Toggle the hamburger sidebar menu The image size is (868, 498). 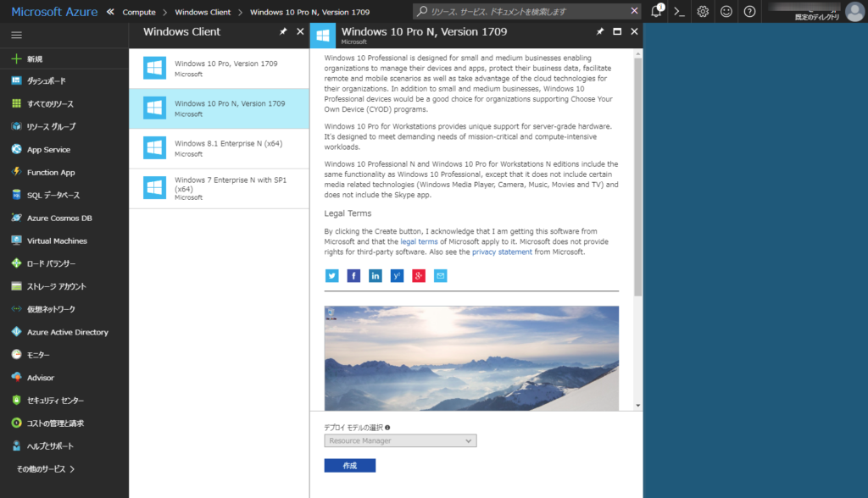click(17, 35)
